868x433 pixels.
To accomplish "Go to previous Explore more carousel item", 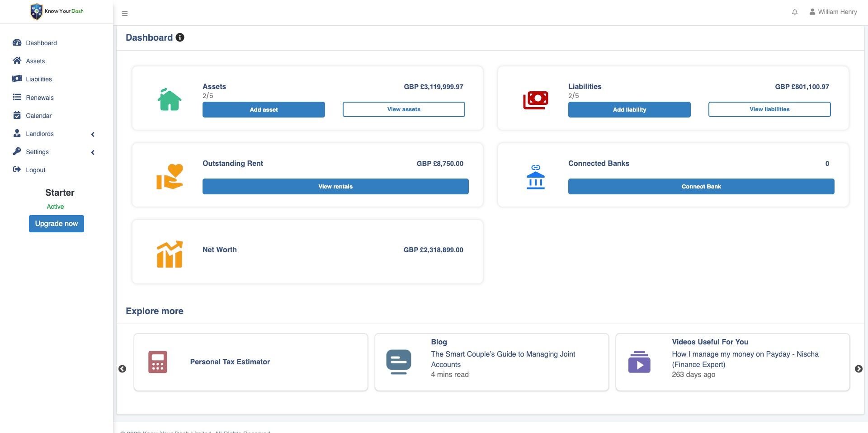I will coord(122,369).
